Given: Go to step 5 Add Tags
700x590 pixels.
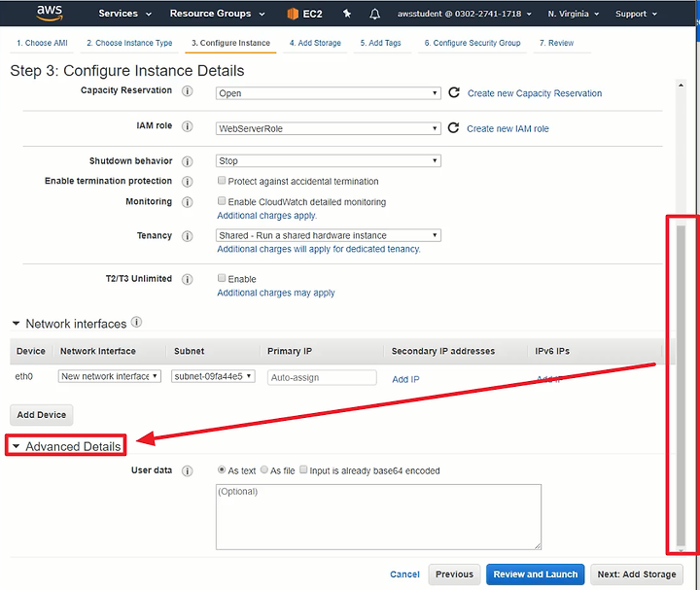Looking at the screenshot, I should pos(381,43).
